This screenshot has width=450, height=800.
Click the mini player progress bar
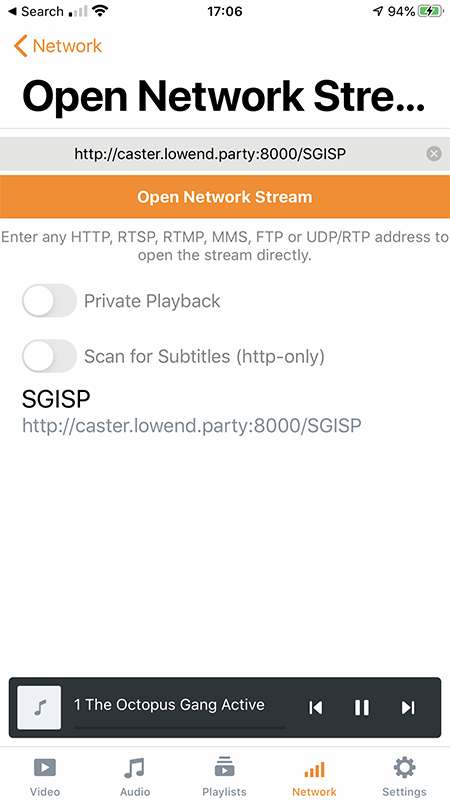point(180,727)
